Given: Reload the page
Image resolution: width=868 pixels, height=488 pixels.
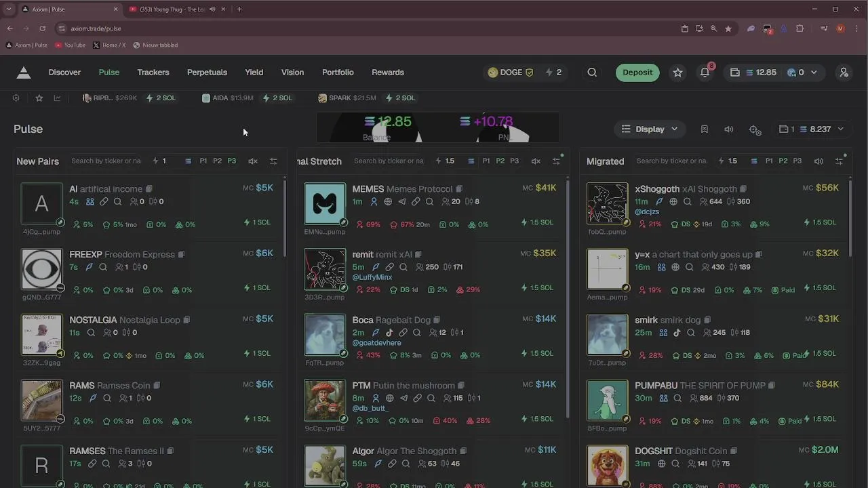Looking at the screenshot, I should (42, 28).
